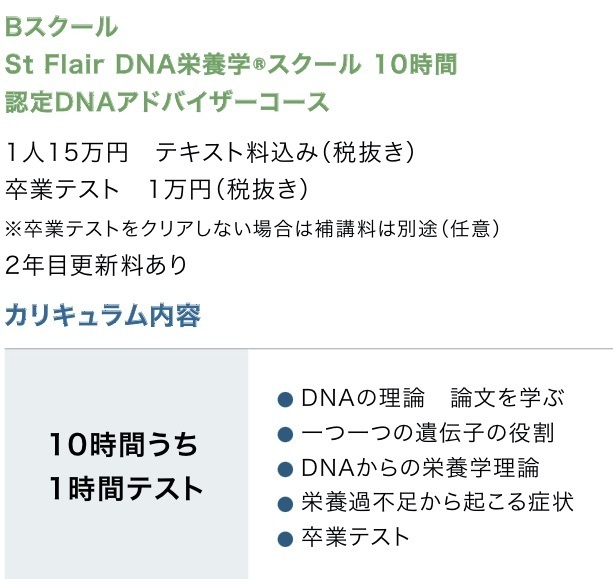Click the bullet dot before the last 卒業テスト item
The width and height of the screenshot is (613, 579).
[284, 538]
